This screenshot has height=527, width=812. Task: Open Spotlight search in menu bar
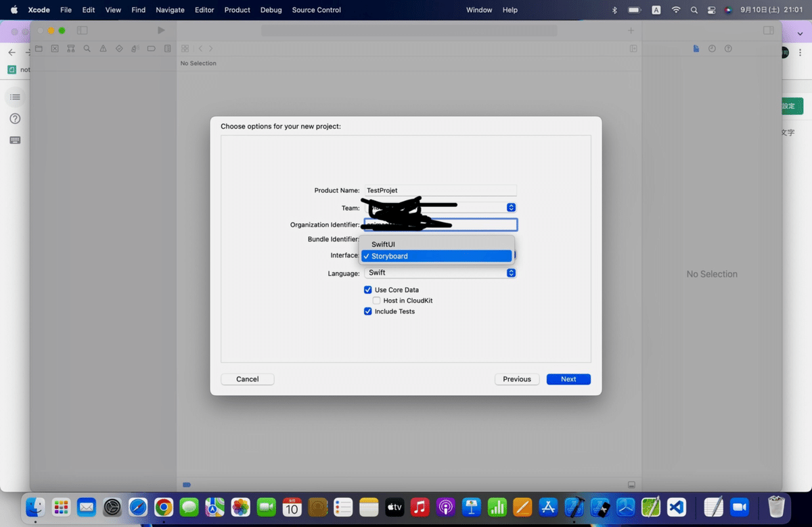(x=694, y=10)
